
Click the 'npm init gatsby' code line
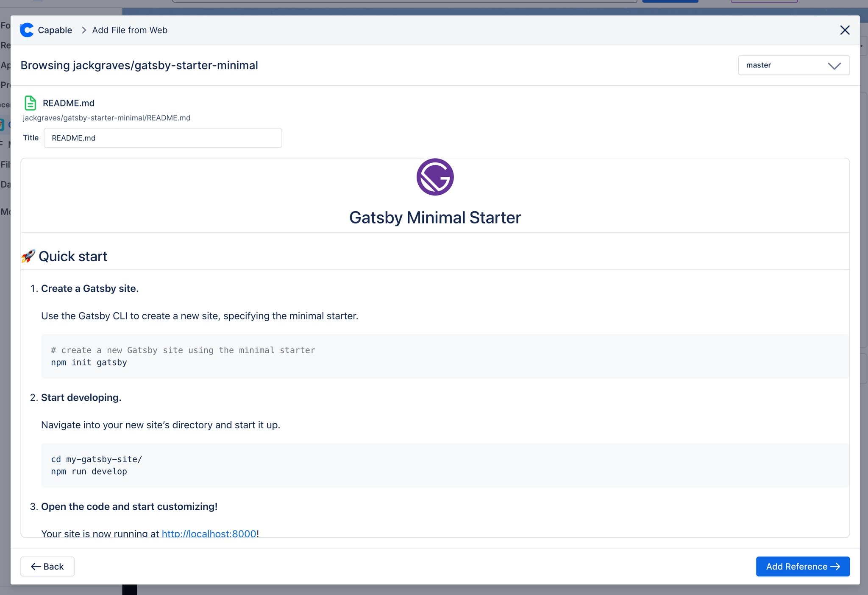89,363
